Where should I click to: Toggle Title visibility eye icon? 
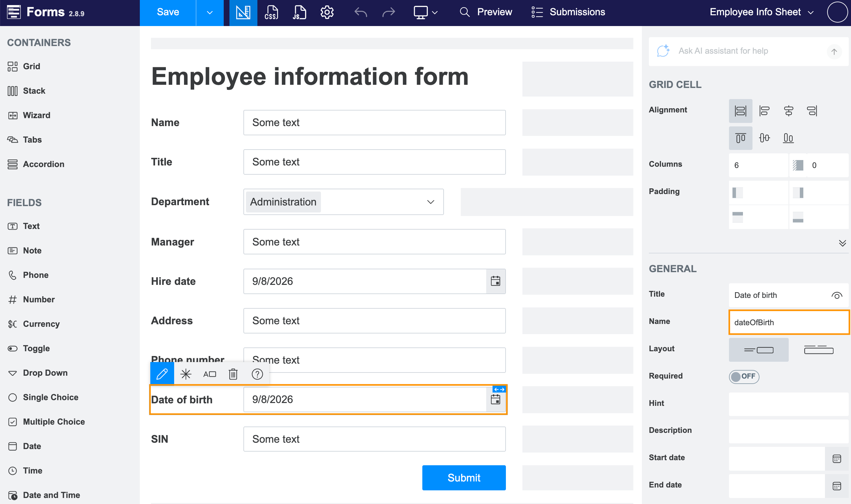[837, 295]
